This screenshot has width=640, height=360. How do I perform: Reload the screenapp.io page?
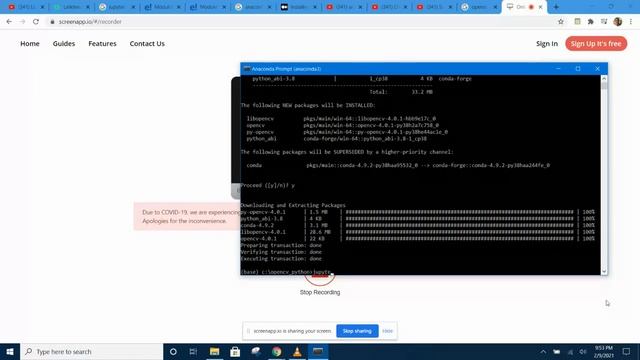(x=36, y=22)
